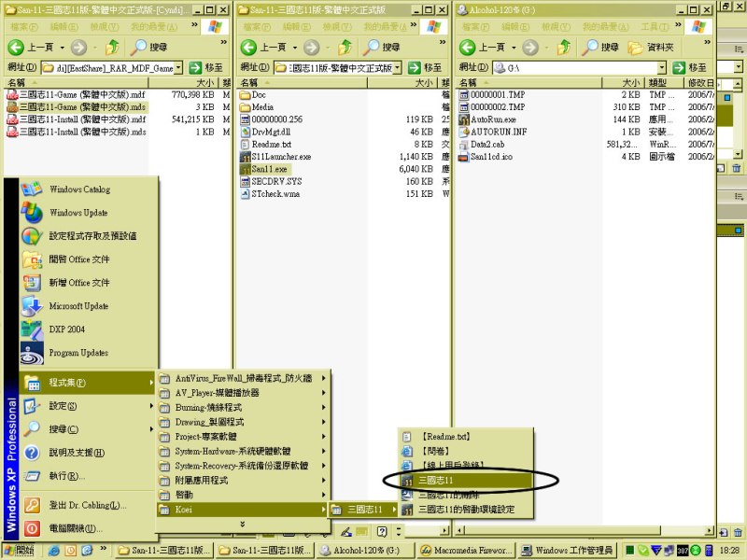Open Program Updates entry
Screen dimensions: 747x560
(x=88, y=353)
